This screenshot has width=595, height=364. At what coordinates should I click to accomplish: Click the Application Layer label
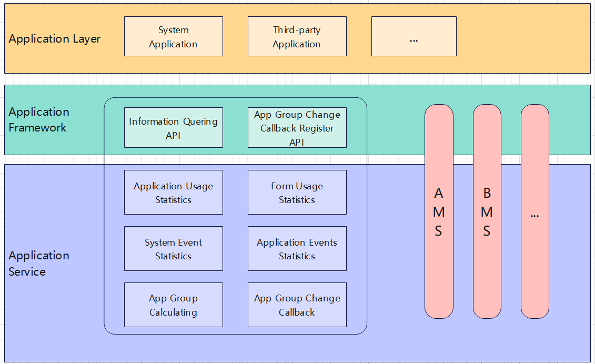click(55, 39)
